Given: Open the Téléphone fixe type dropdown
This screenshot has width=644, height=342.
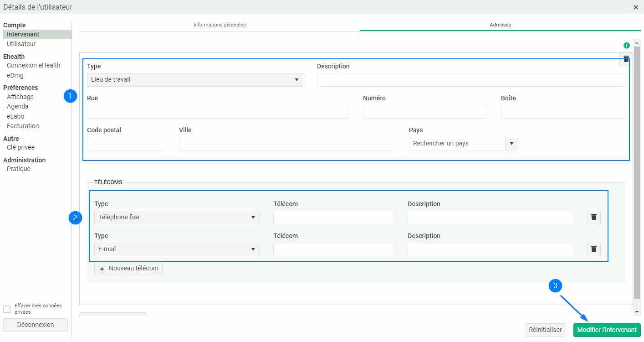Looking at the screenshot, I should [x=177, y=218].
